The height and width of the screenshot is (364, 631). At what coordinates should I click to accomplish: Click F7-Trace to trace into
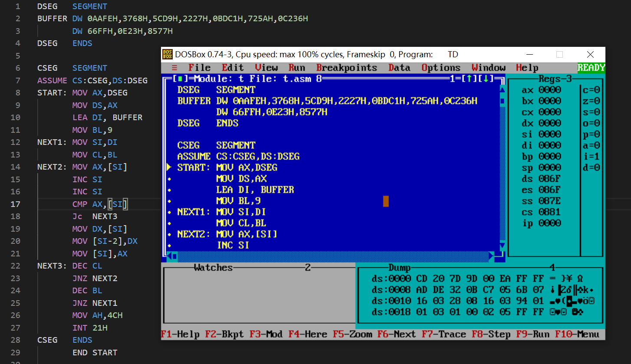(444, 334)
